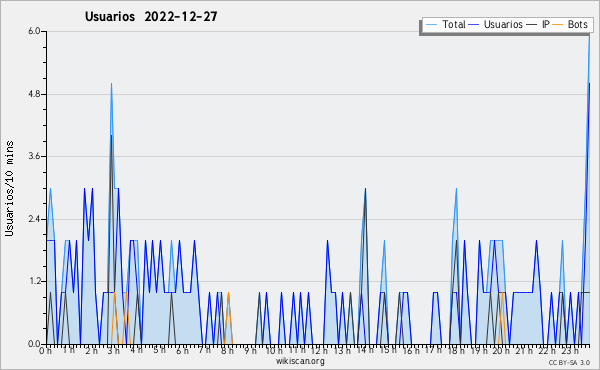The width and height of the screenshot is (600, 370).
Task: Click the "9 h" x-axis label
Action: tap(251, 351)
